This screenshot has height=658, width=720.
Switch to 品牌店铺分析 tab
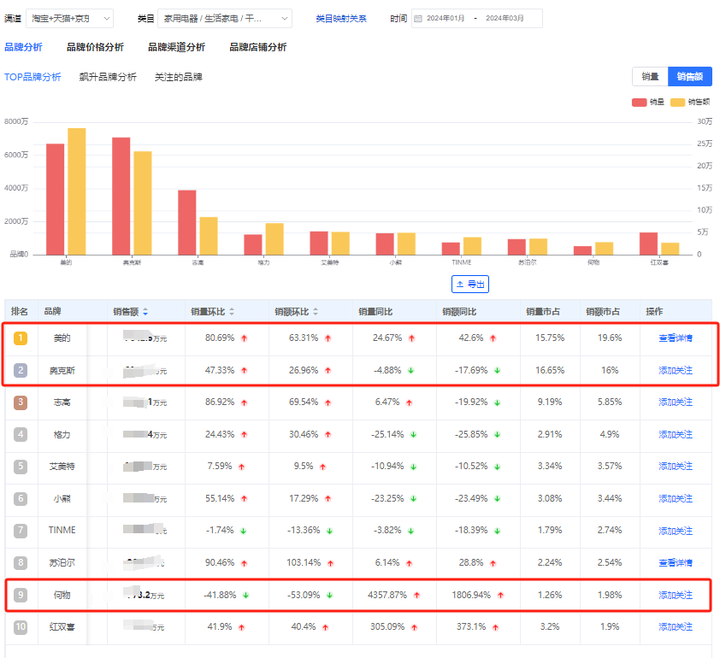258,47
